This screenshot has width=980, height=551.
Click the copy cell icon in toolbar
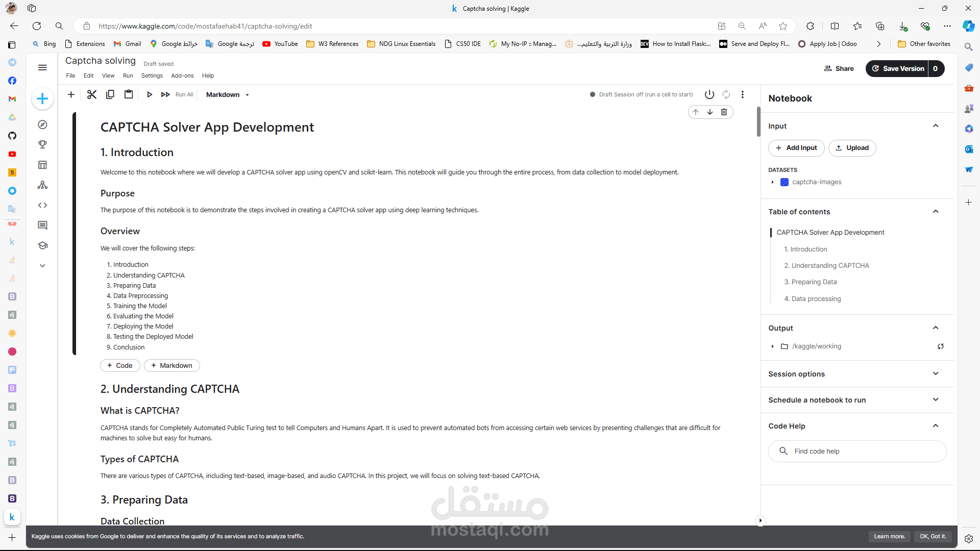tap(110, 94)
